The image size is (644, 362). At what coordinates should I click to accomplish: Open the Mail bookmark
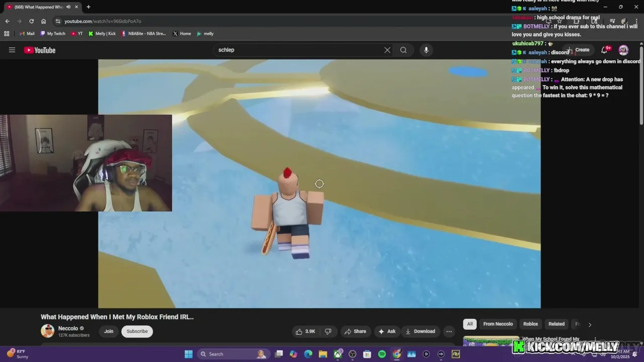tap(27, 34)
